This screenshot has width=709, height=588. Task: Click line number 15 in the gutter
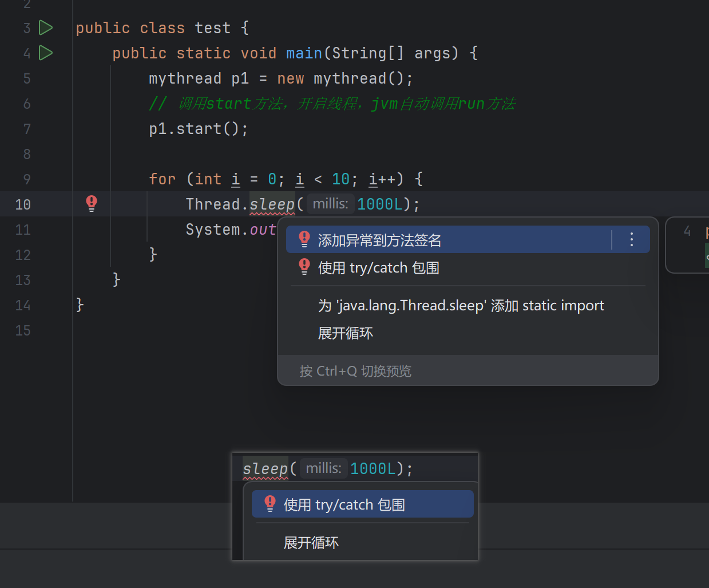[23, 330]
